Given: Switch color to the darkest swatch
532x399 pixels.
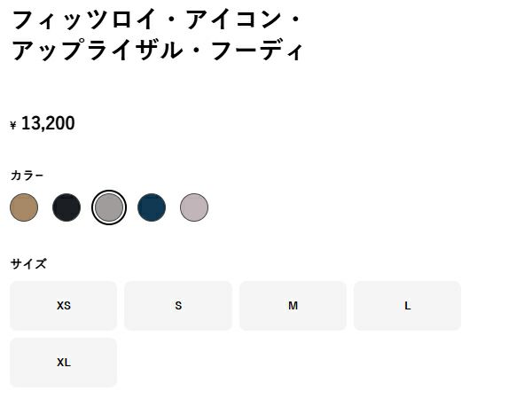Looking at the screenshot, I should (66, 207).
